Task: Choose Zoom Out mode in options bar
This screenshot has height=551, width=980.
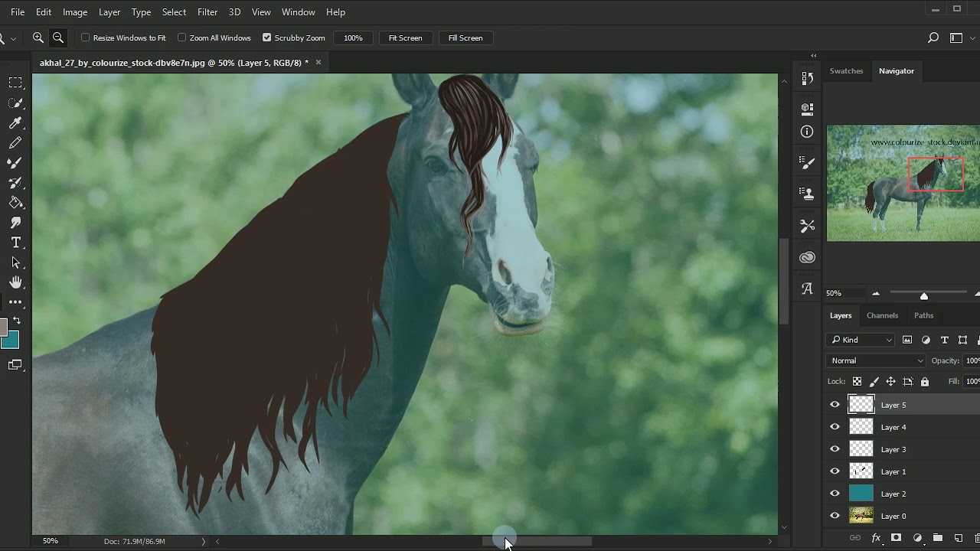Action: pos(57,37)
